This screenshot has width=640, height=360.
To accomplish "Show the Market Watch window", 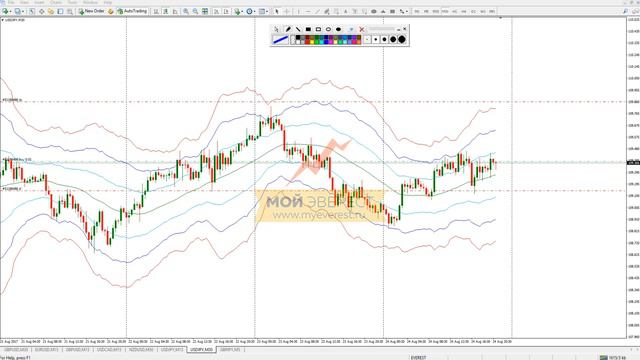I will pyautogui.click(x=32, y=11).
